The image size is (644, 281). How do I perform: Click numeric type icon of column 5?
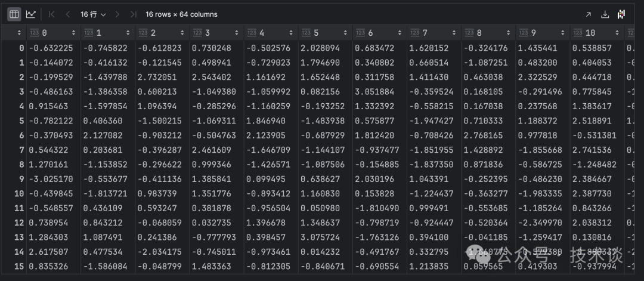pyautogui.click(x=306, y=33)
